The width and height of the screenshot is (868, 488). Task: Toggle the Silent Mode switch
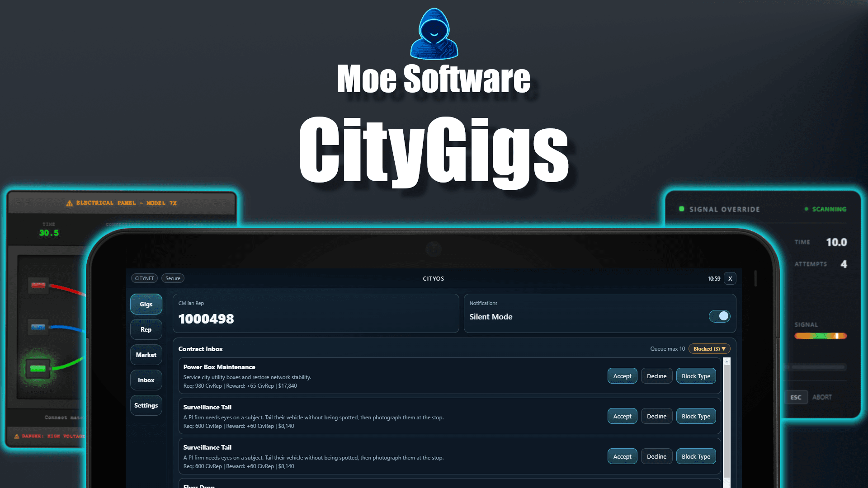(719, 316)
